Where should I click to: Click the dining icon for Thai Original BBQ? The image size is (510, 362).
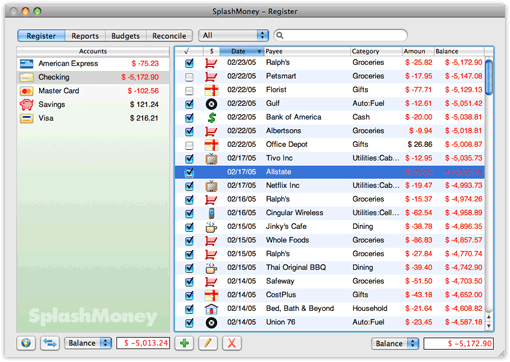coord(211,268)
